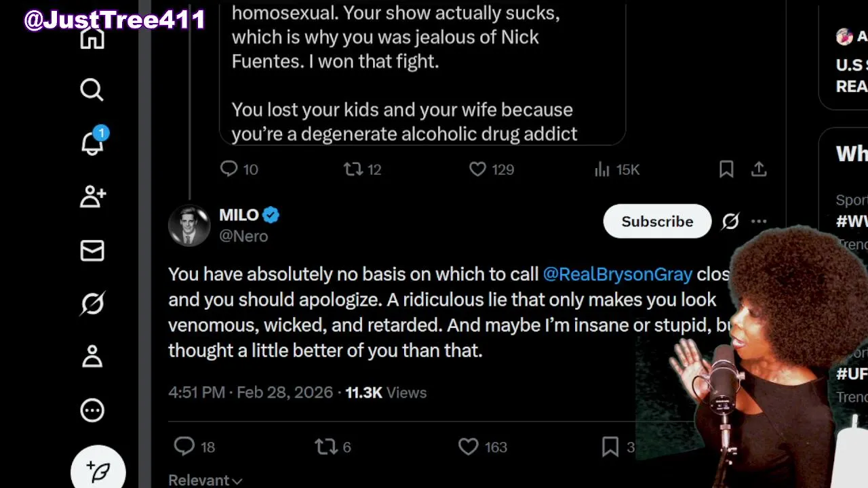Open the Home icon in sidebar
868x488 pixels.
point(92,38)
